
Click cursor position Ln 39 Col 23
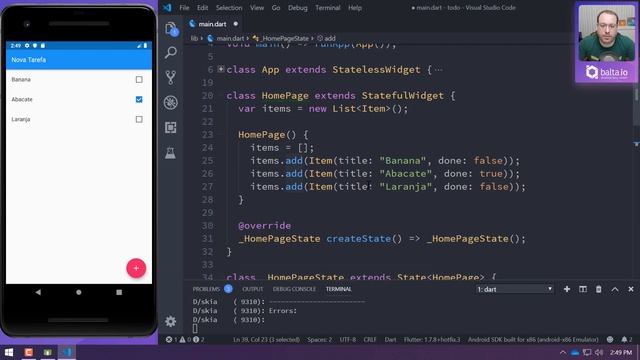coord(266,340)
